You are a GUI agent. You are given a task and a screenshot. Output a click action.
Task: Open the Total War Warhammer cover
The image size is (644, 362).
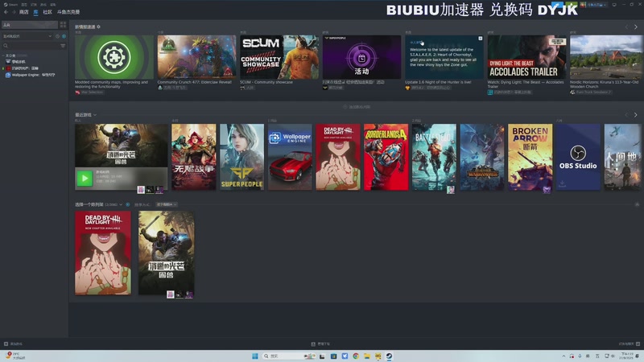[x=482, y=157]
